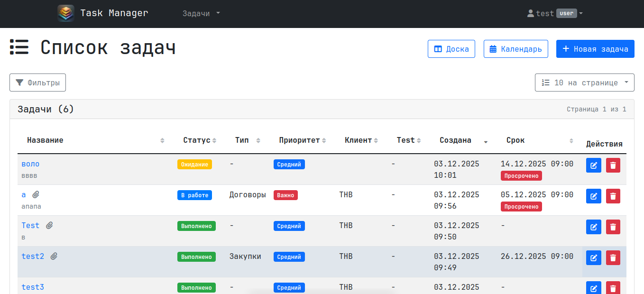Viewport: 644px width, 294px height.
Task: Open the Задачи navigation dropdown
Action: (201, 13)
